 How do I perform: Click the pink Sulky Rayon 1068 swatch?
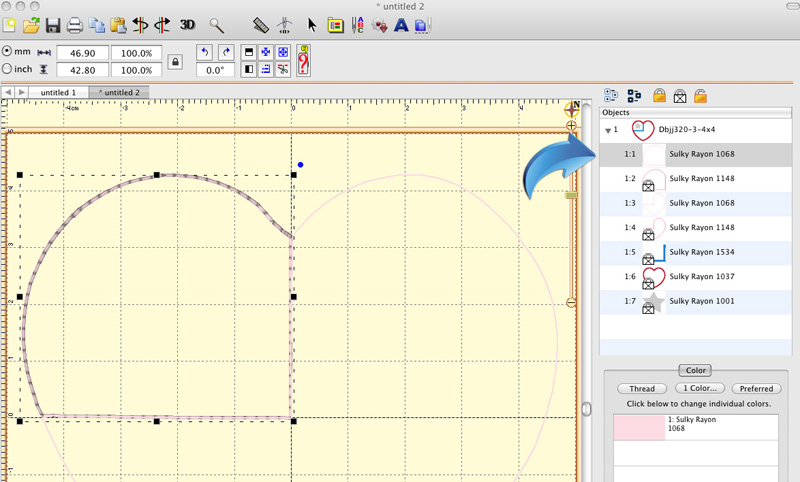(639, 427)
